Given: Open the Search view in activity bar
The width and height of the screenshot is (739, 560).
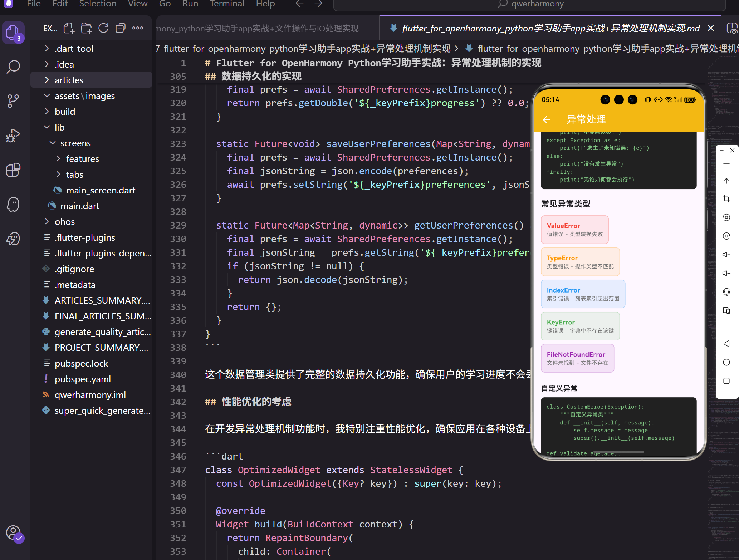Looking at the screenshot, I should click(x=13, y=67).
